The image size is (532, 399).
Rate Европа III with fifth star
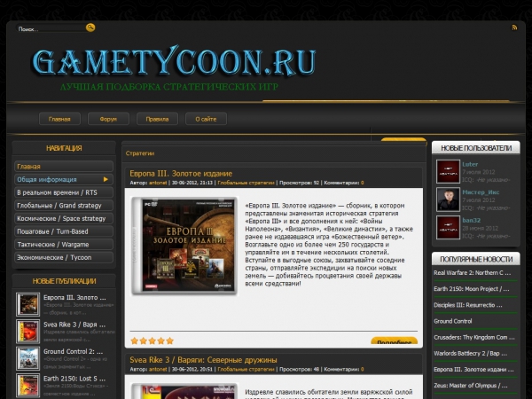click(169, 340)
